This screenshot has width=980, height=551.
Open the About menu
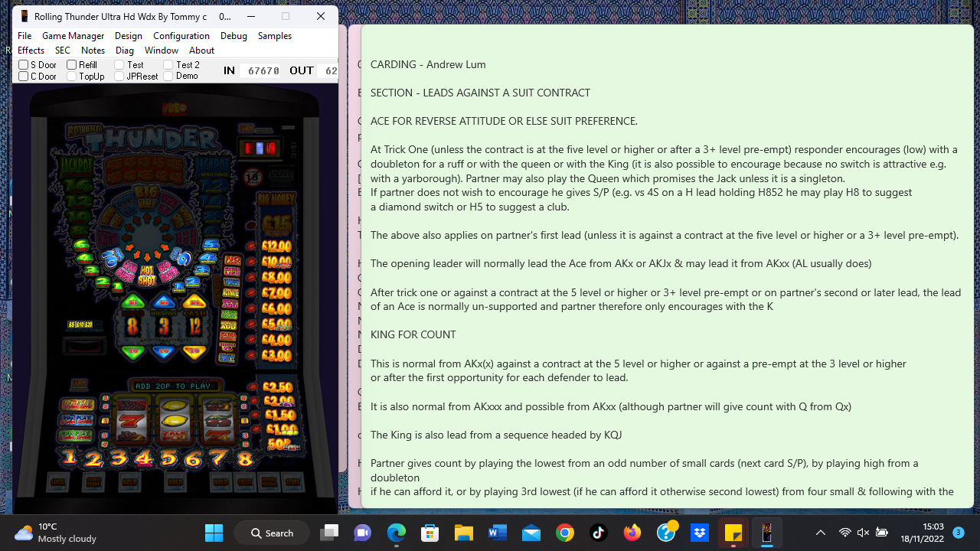201,51
